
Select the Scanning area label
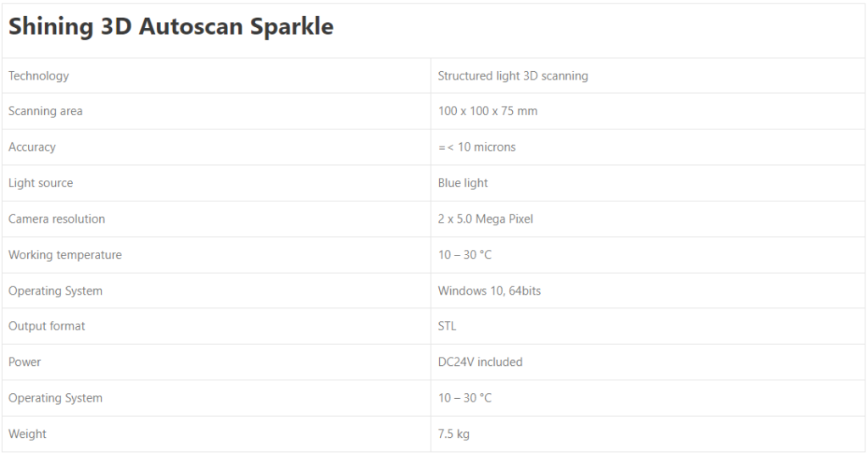click(x=46, y=111)
